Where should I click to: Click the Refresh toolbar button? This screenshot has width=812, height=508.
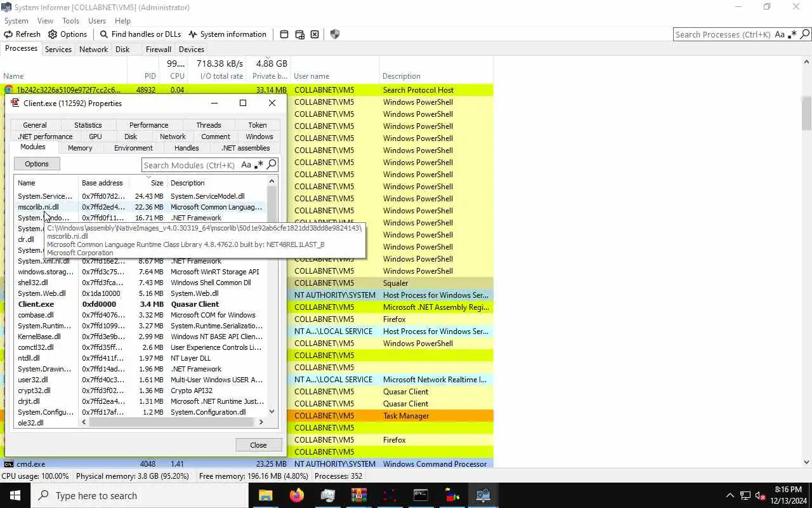[x=22, y=34]
